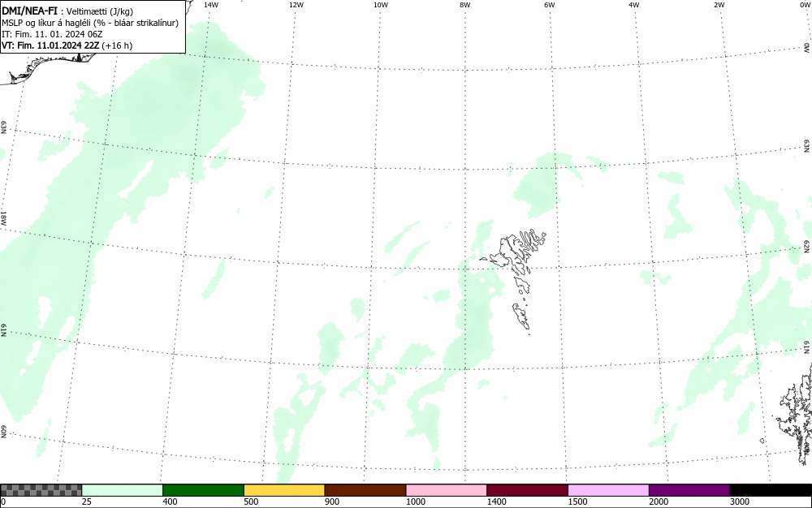Viewport: 812px width, 508px height.
Task: Click the legend value "900"
Action: 332,502
